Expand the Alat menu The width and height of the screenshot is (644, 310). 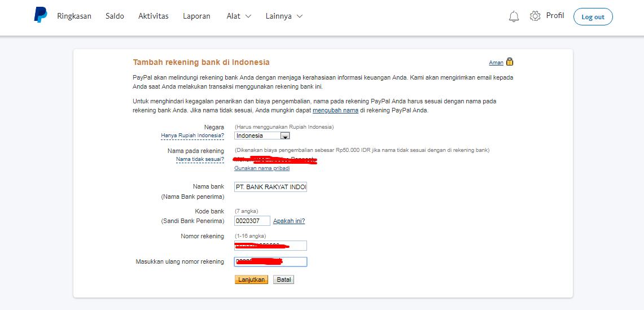coord(239,16)
